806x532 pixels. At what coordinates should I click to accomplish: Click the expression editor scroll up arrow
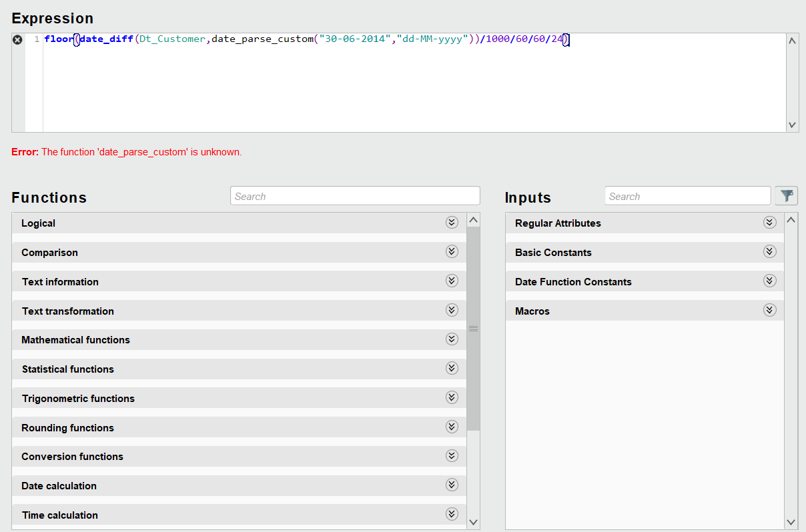[792, 41]
